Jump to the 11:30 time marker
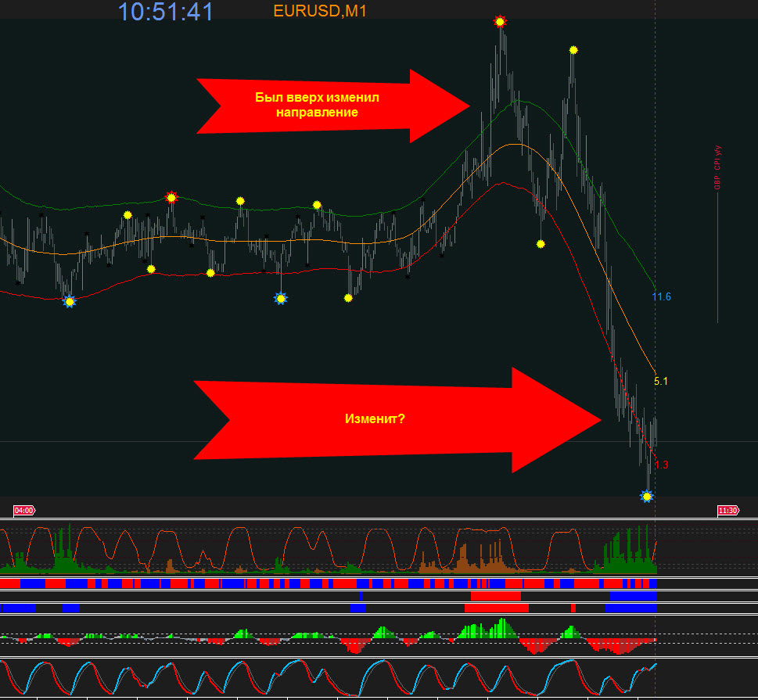Screen dimensions: 758x700 [x=728, y=511]
